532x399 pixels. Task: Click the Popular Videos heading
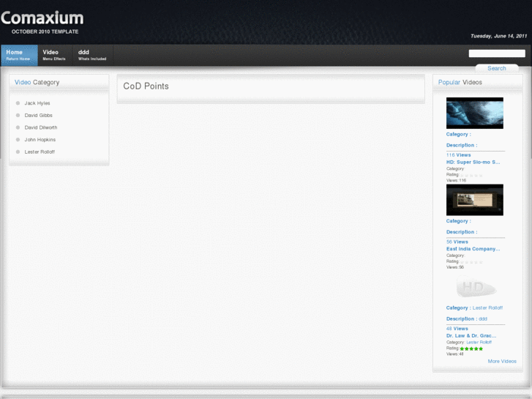(460, 82)
